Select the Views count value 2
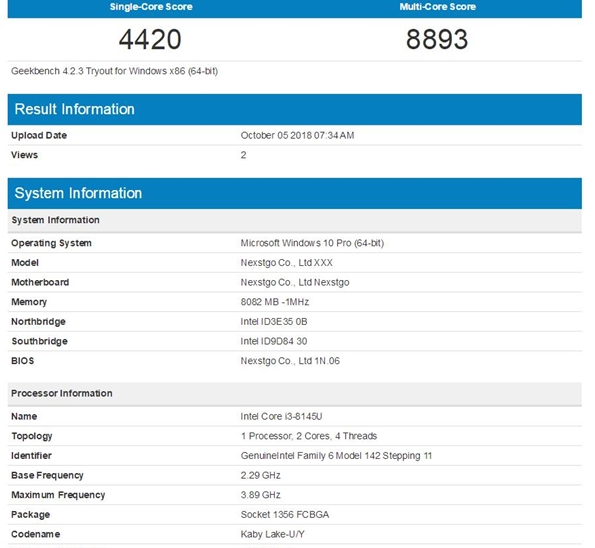The height and width of the screenshot is (548, 595). (243, 155)
